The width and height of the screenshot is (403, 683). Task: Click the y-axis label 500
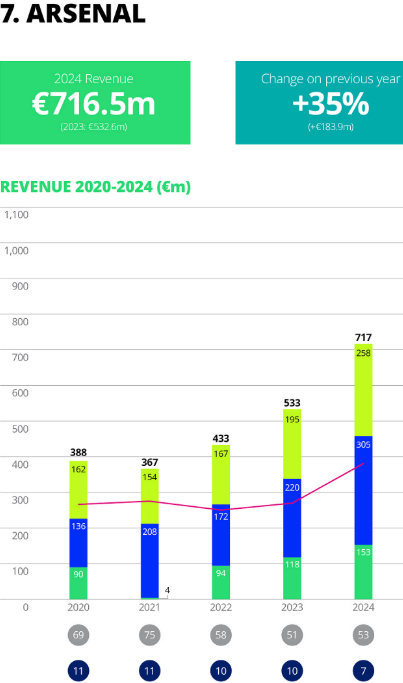coord(20,429)
